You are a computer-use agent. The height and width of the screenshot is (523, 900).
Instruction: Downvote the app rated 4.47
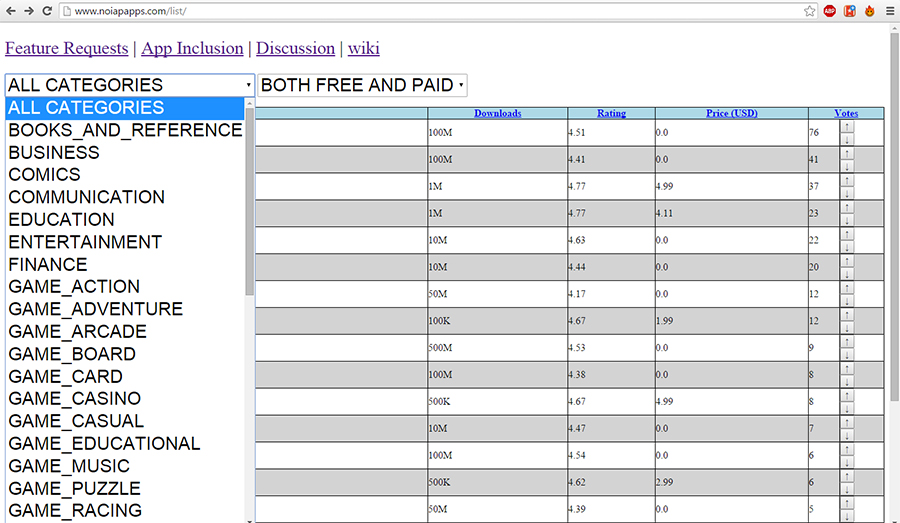point(847,436)
